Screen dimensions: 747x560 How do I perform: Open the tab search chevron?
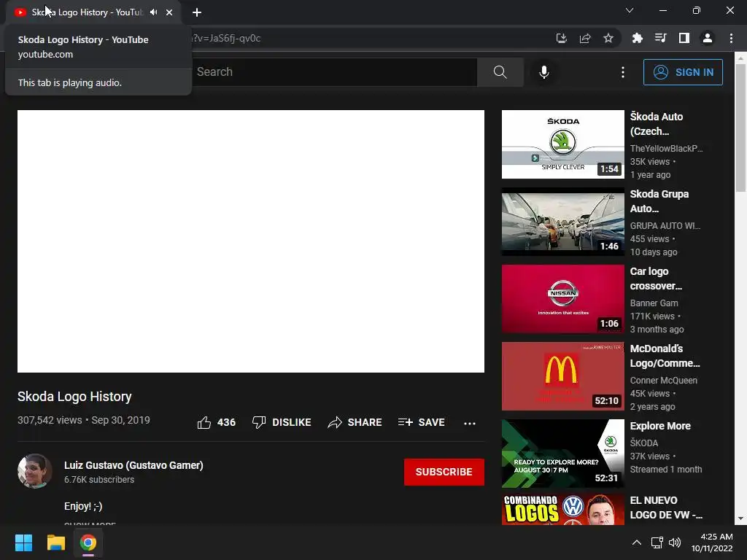click(x=630, y=10)
